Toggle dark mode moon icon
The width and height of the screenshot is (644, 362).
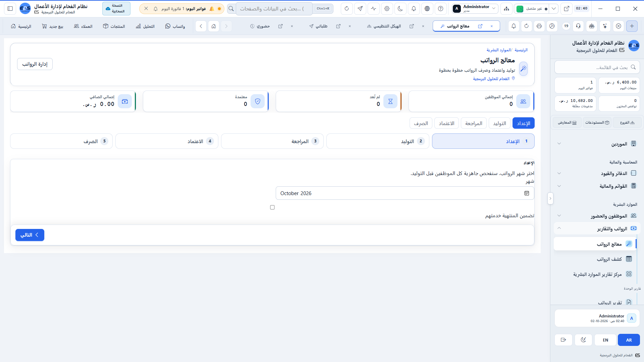pyautogui.click(x=400, y=9)
